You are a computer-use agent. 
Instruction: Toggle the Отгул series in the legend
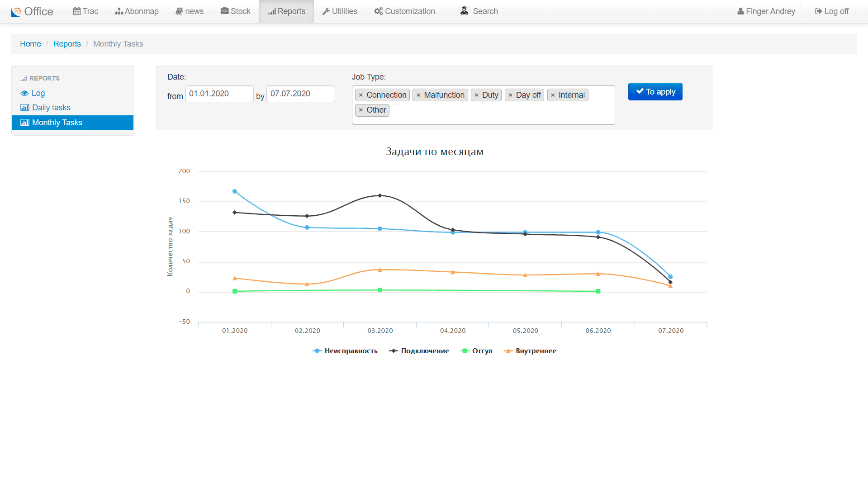(x=476, y=351)
